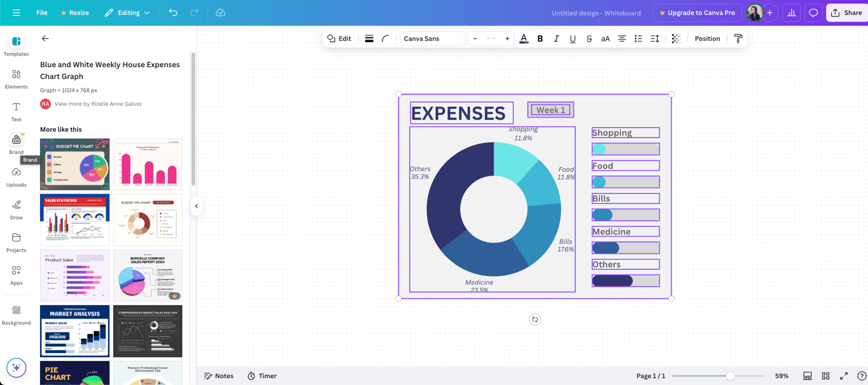Viewport: 868px width, 385px height.
Task: Click the undo arrow icon
Action: [x=173, y=13]
